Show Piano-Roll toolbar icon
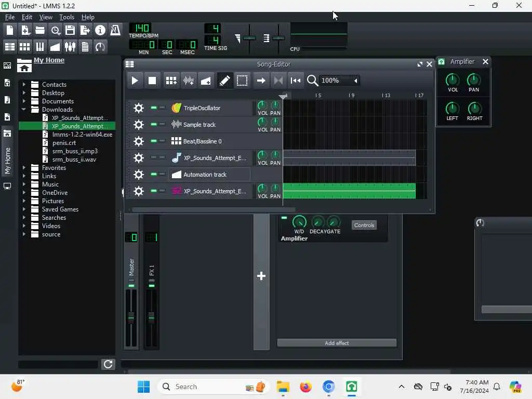The width and height of the screenshot is (532, 399). point(39,46)
